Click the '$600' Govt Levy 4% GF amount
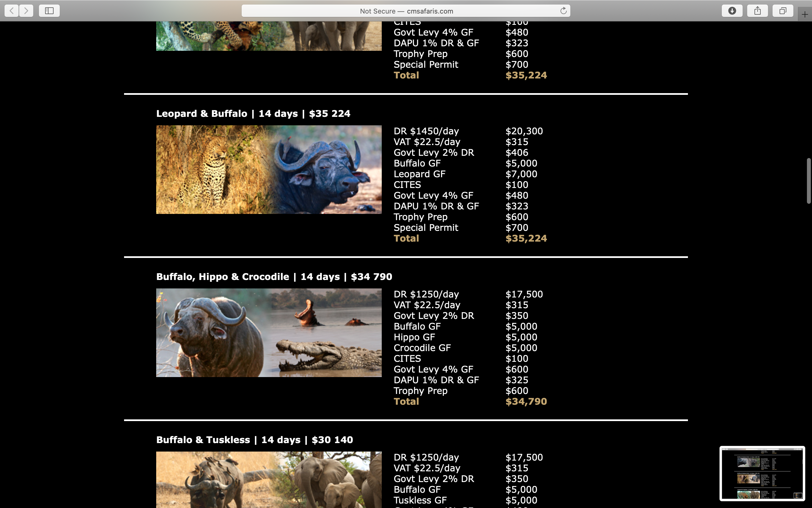 click(517, 369)
